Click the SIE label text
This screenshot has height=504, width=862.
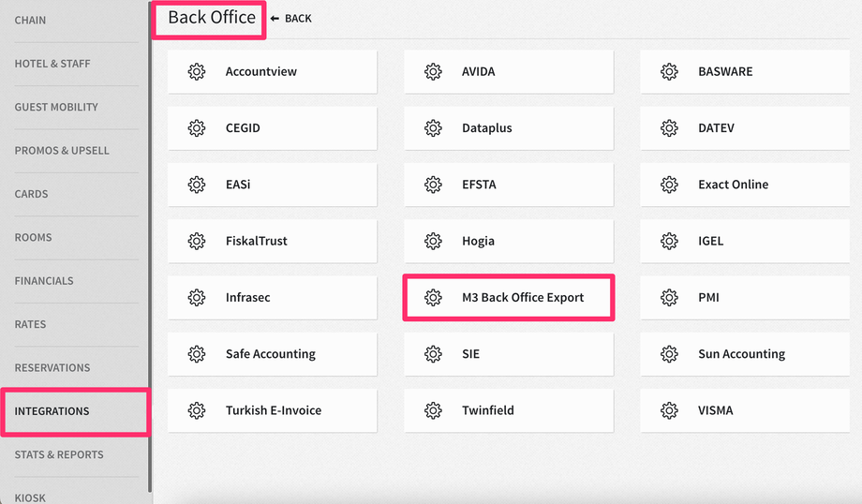tap(470, 354)
